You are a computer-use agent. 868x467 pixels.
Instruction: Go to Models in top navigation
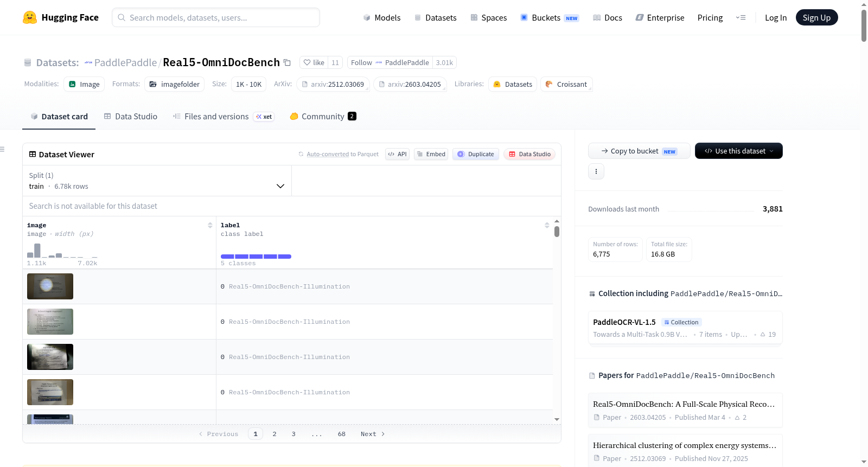click(x=382, y=17)
